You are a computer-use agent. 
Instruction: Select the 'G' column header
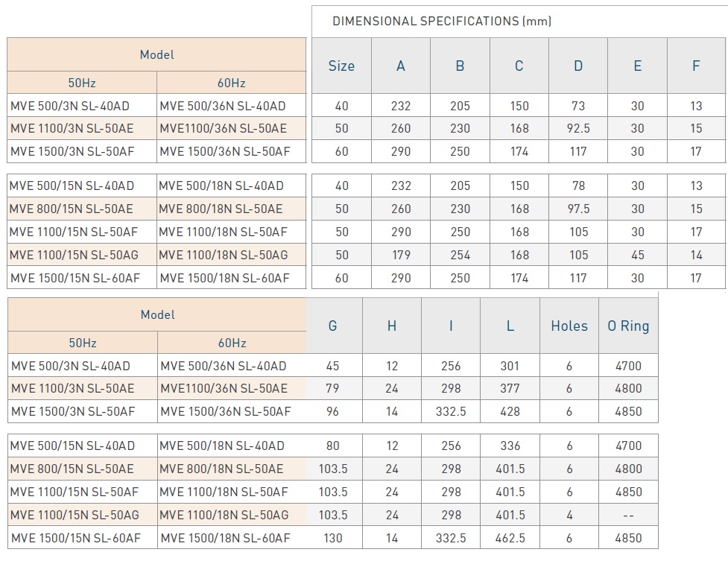tap(332, 326)
